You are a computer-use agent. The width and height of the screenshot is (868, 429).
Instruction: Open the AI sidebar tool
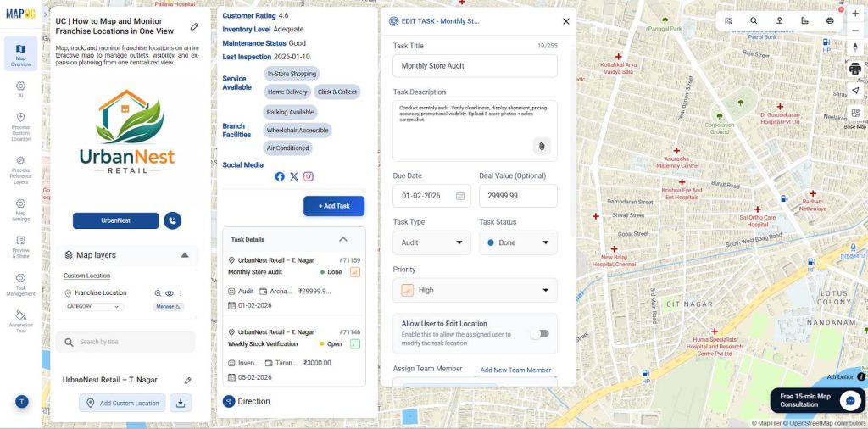[x=20, y=89]
